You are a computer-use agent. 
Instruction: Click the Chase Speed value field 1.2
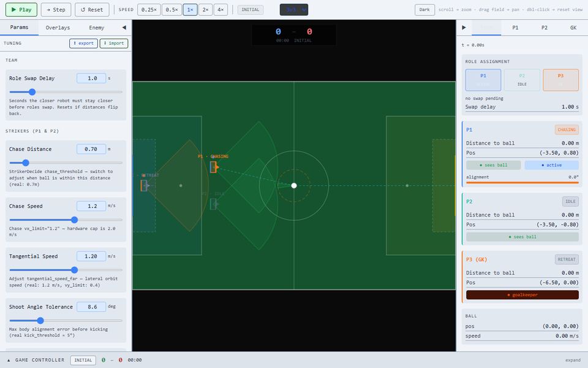click(91, 206)
